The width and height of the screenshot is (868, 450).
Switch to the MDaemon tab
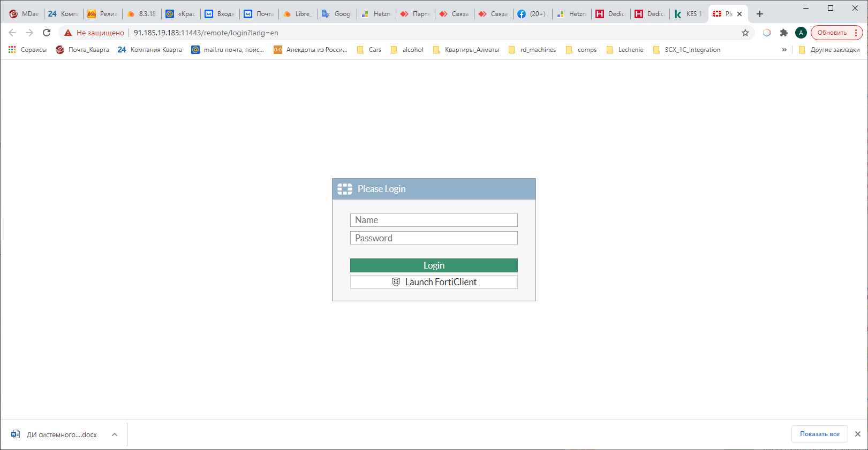[x=24, y=14]
